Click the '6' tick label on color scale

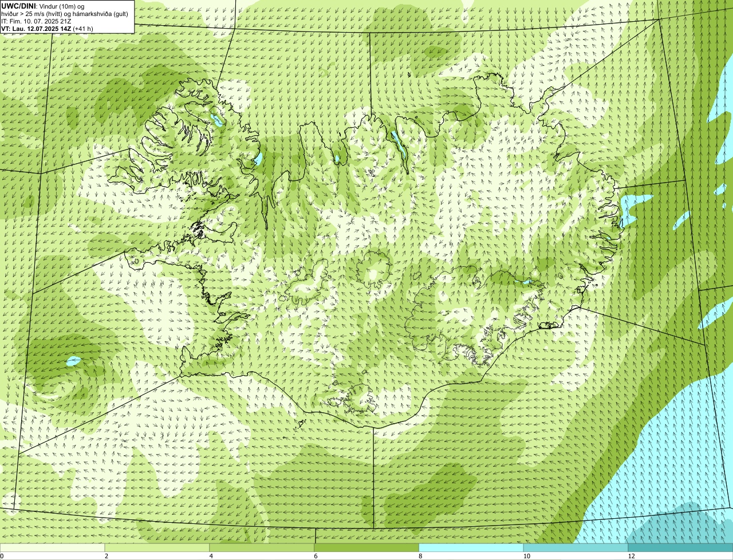click(316, 556)
